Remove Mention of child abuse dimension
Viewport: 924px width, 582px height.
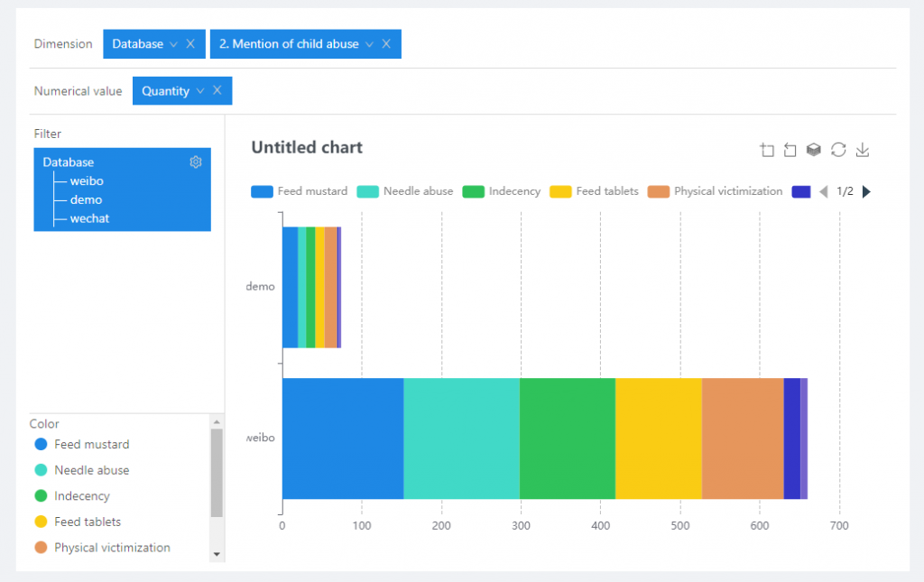pyautogui.click(x=386, y=44)
